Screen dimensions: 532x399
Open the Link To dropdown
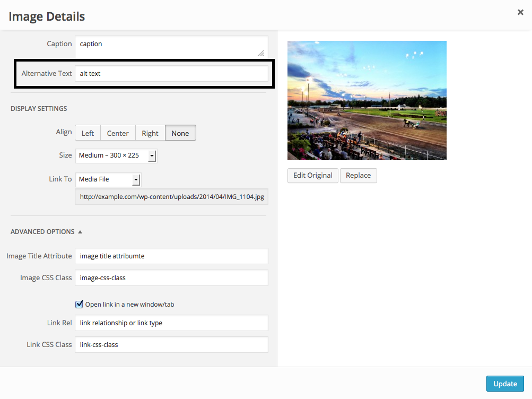(108, 179)
